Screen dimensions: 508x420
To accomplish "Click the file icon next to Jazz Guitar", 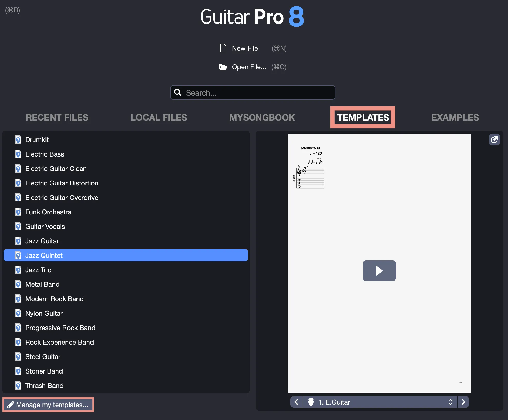I will (x=18, y=241).
